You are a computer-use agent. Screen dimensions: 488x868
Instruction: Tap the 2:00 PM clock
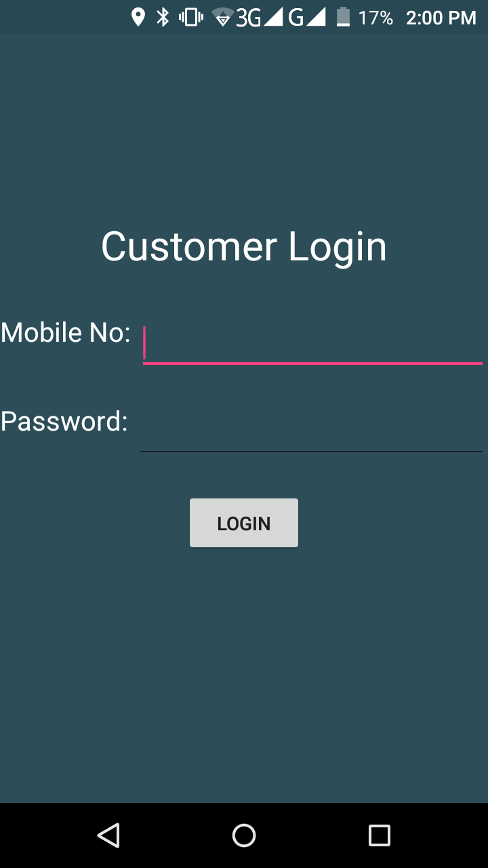[x=441, y=18]
